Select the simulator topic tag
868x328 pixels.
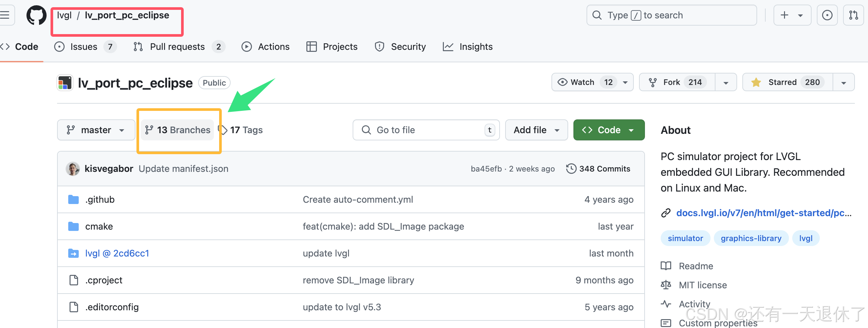tap(685, 238)
